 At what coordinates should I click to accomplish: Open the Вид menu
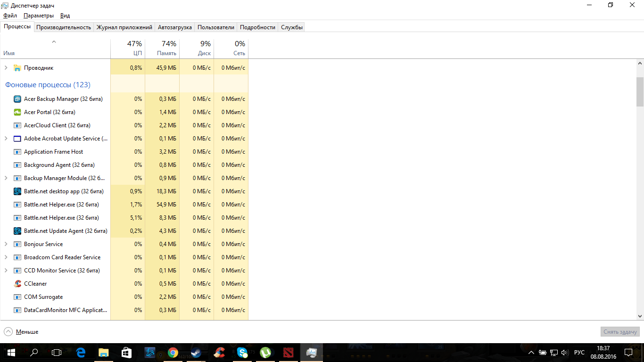click(65, 16)
